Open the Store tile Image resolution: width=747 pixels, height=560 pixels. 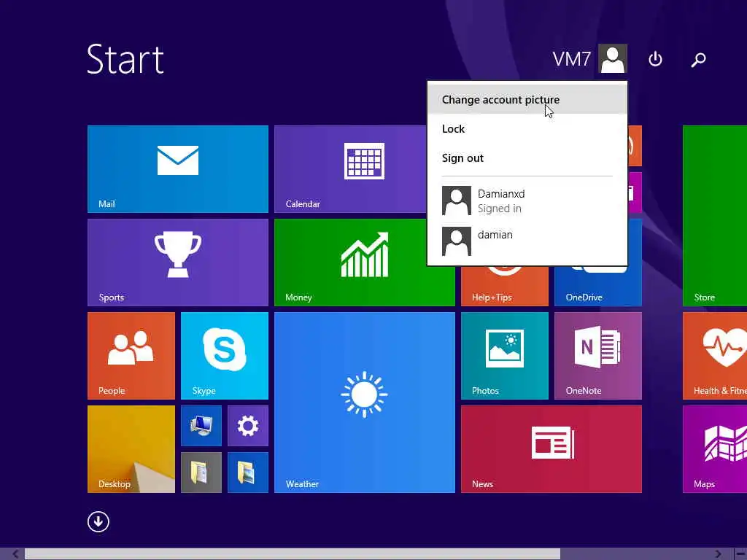click(715, 216)
